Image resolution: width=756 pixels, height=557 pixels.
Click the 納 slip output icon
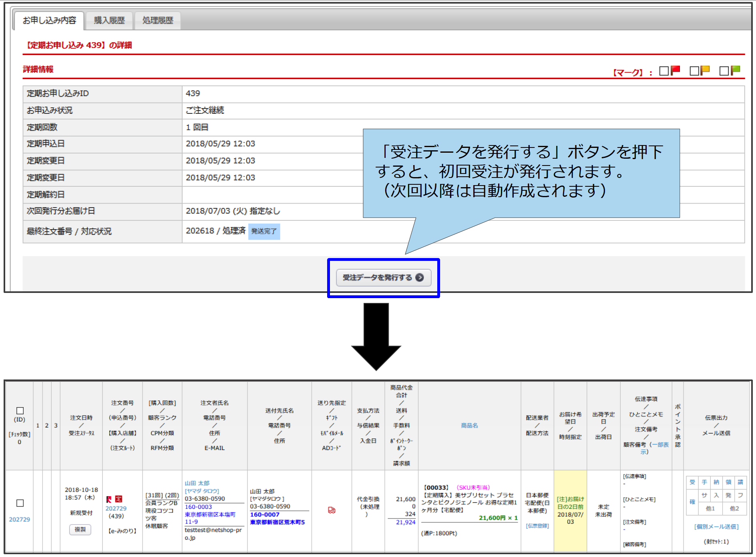click(716, 482)
